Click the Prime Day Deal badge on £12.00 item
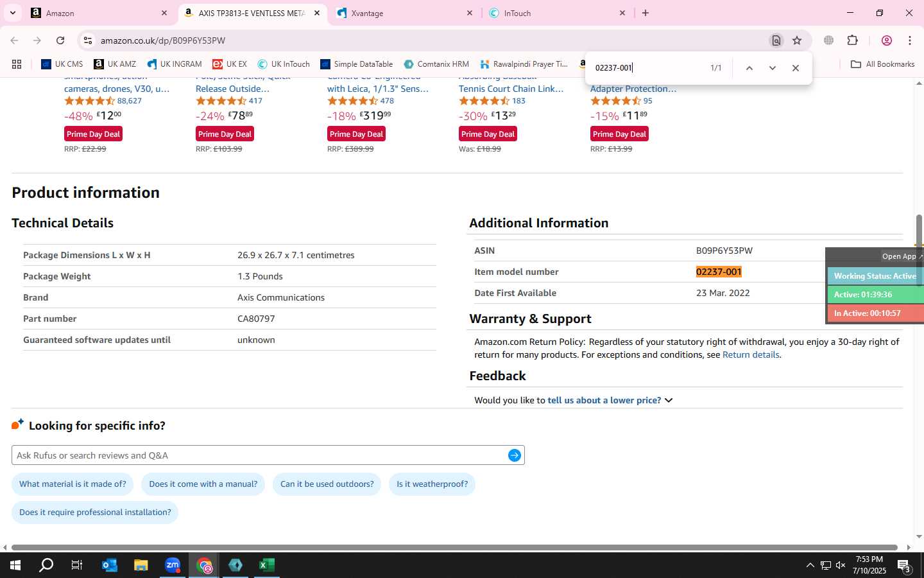The image size is (924, 578). (94, 134)
